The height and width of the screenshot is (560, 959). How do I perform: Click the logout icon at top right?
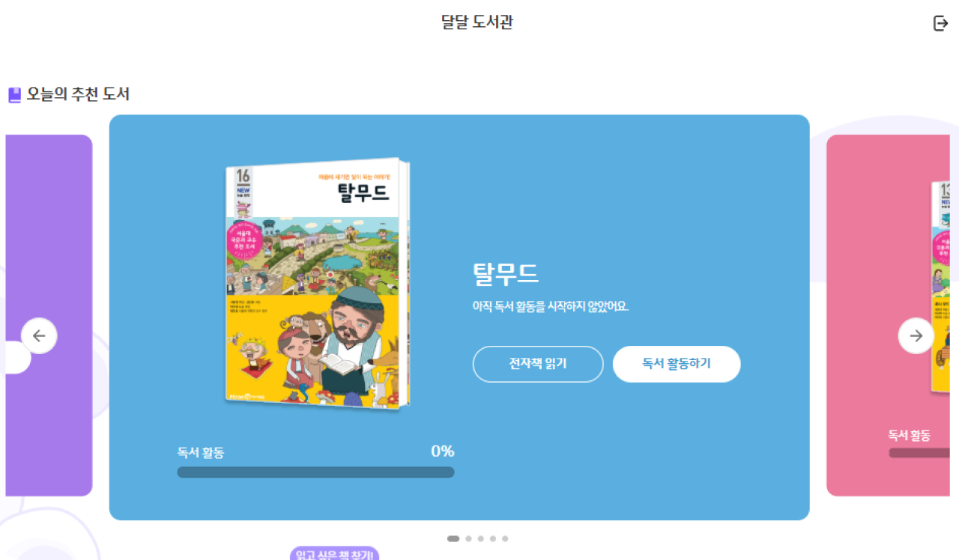pos(940,23)
